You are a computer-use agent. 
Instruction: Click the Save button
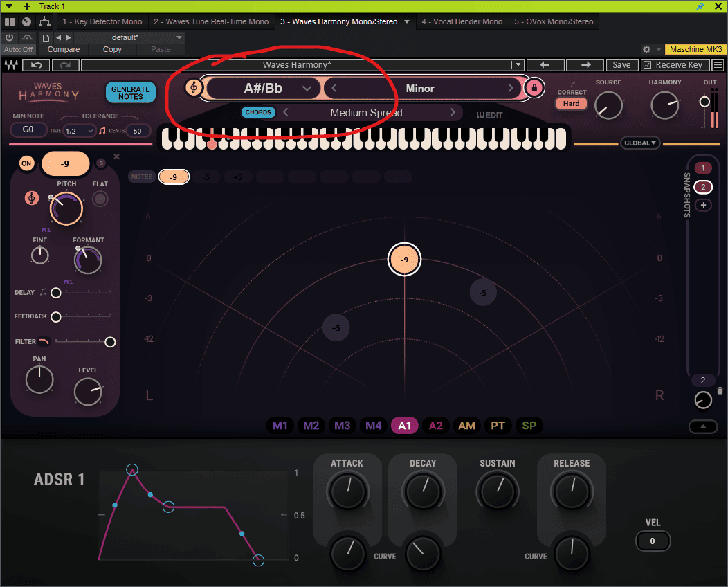tap(621, 65)
